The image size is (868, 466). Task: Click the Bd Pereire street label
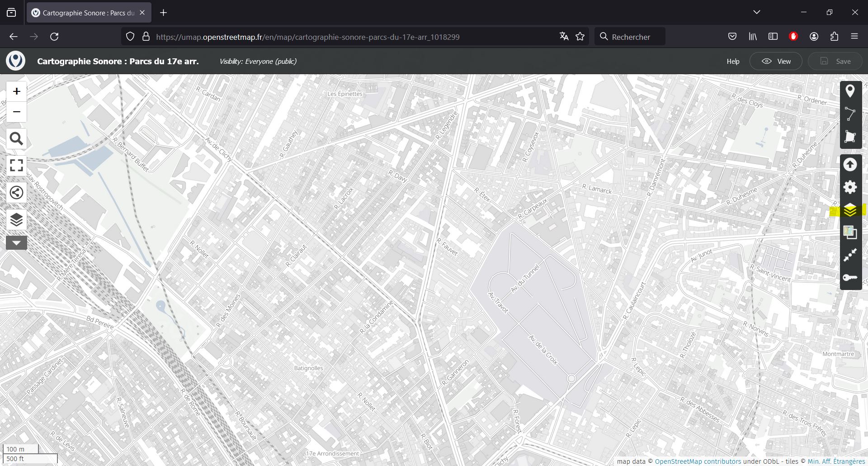click(100, 322)
